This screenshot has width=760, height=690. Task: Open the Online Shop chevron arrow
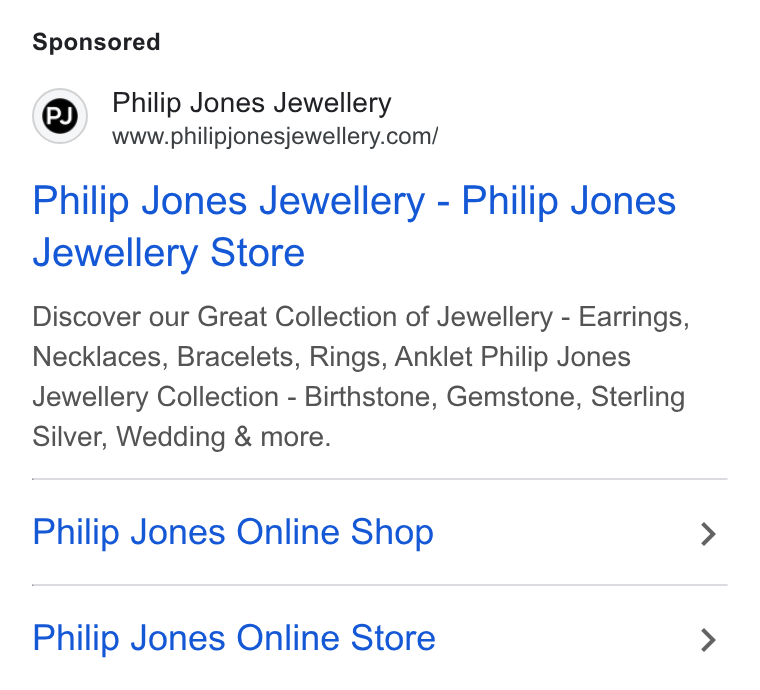pyautogui.click(x=709, y=534)
